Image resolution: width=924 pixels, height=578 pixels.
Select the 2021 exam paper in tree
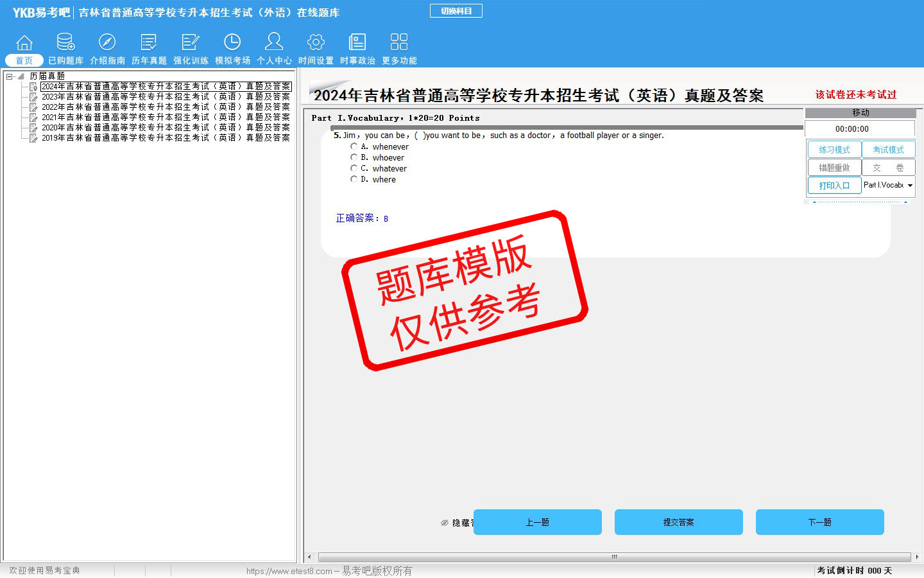(x=166, y=118)
